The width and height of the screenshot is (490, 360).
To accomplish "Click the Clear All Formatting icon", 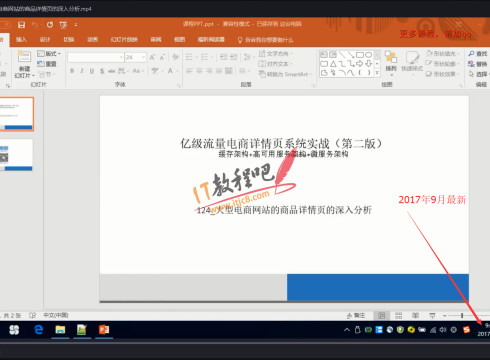I will [x=176, y=57].
